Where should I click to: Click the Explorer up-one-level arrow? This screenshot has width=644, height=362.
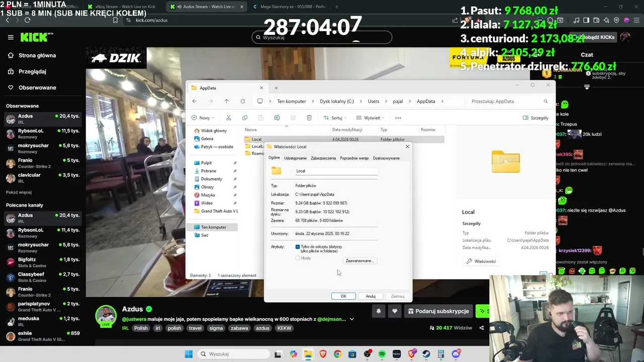click(x=226, y=101)
